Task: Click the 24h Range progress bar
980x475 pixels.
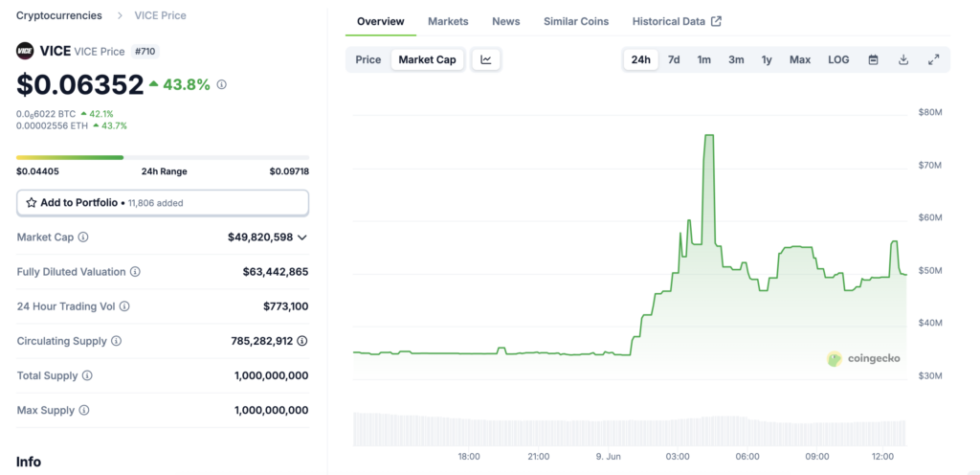Action: (163, 157)
